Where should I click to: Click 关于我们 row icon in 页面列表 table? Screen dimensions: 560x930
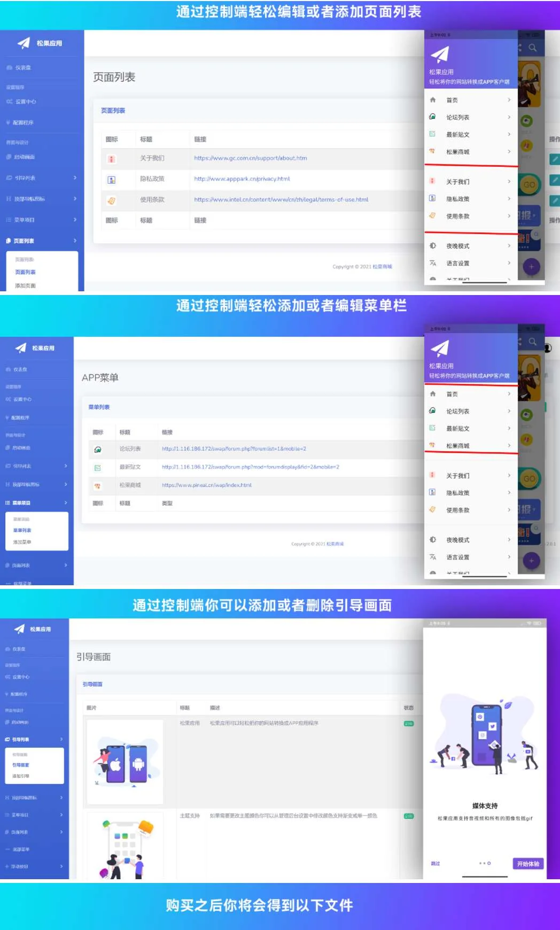[x=112, y=159]
